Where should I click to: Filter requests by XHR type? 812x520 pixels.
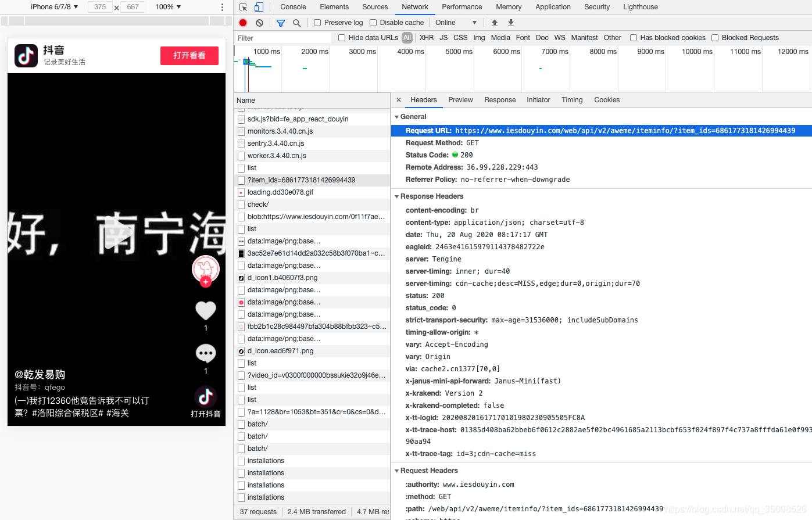coord(427,38)
